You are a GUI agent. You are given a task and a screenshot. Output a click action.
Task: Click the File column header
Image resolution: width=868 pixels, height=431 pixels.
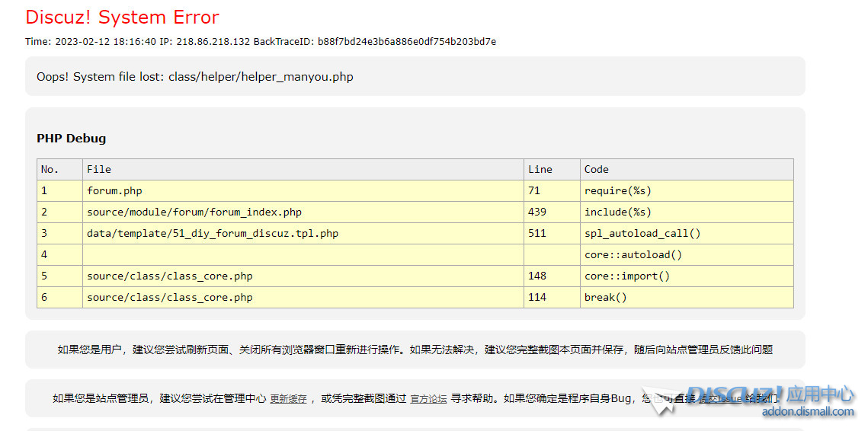point(303,169)
